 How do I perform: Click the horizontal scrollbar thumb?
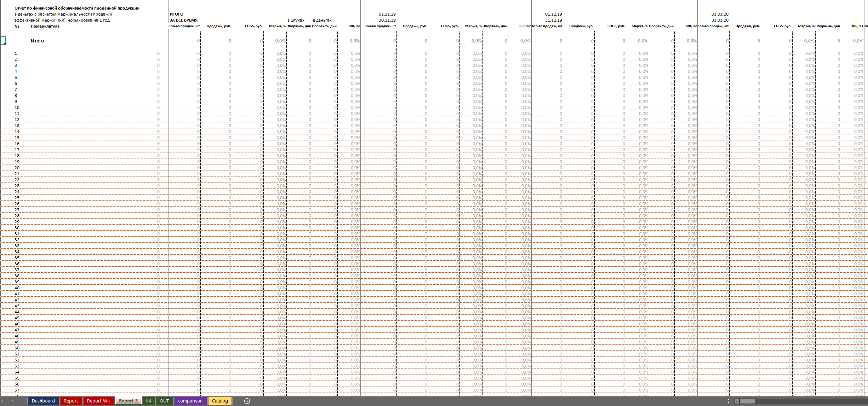(x=748, y=401)
